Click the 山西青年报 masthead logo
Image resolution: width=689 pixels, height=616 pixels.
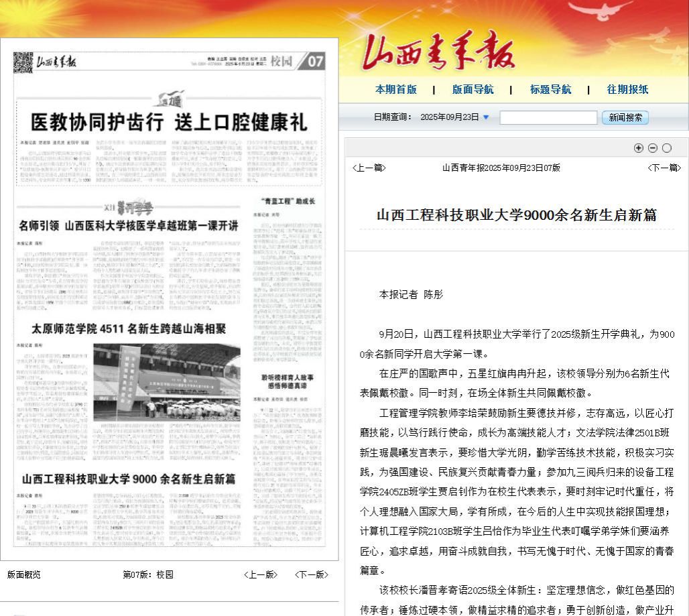[x=438, y=54]
